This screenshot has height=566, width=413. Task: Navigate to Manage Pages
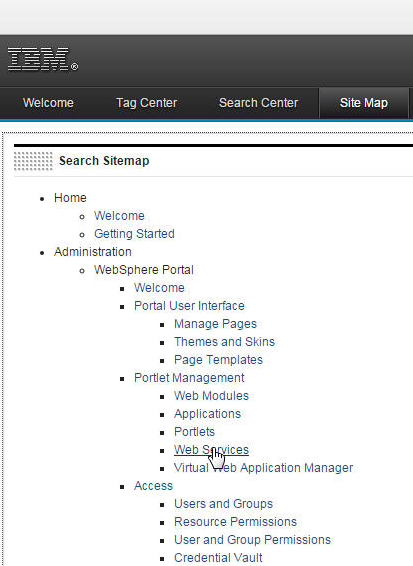click(215, 324)
